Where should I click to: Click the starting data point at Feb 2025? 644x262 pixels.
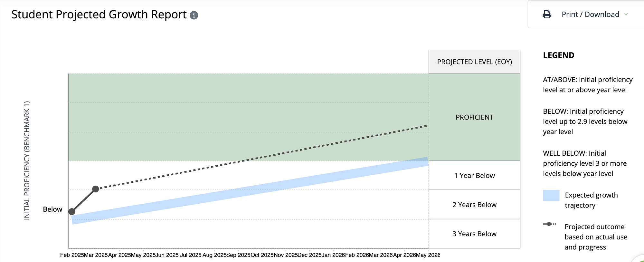coord(72,212)
